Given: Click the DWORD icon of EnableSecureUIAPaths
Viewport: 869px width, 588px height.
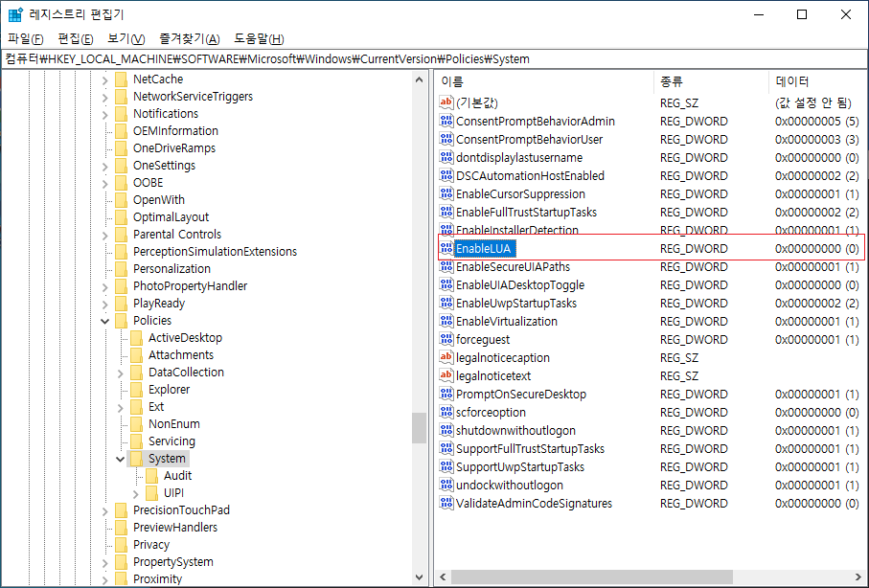Looking at the screenshot, I should click(x=446, y=266).
